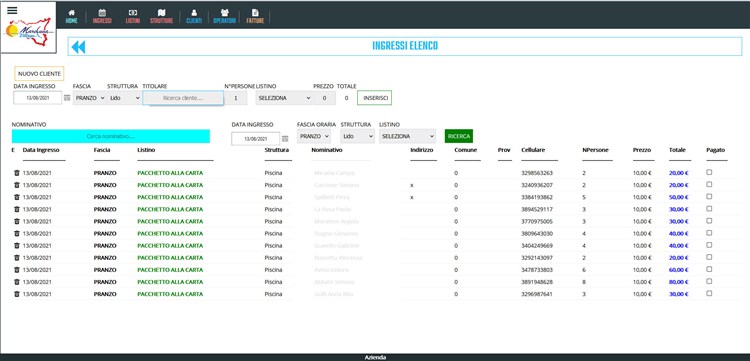Delete the Scavello Gabriele entry via trash icon
The width and height of the screenshot is (750, 361).
[17, 245]
